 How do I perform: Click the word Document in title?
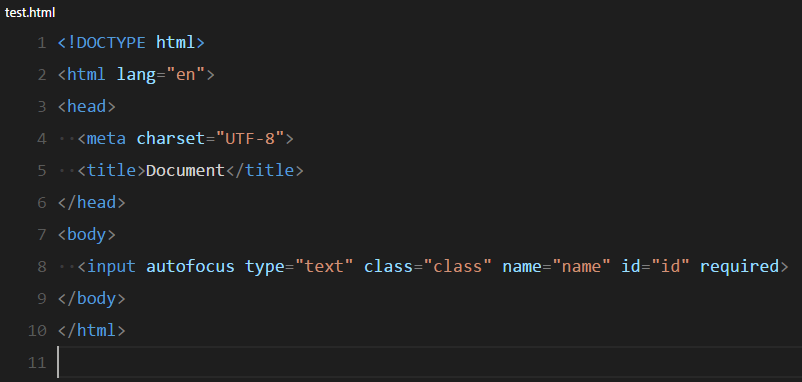(186, 171)
